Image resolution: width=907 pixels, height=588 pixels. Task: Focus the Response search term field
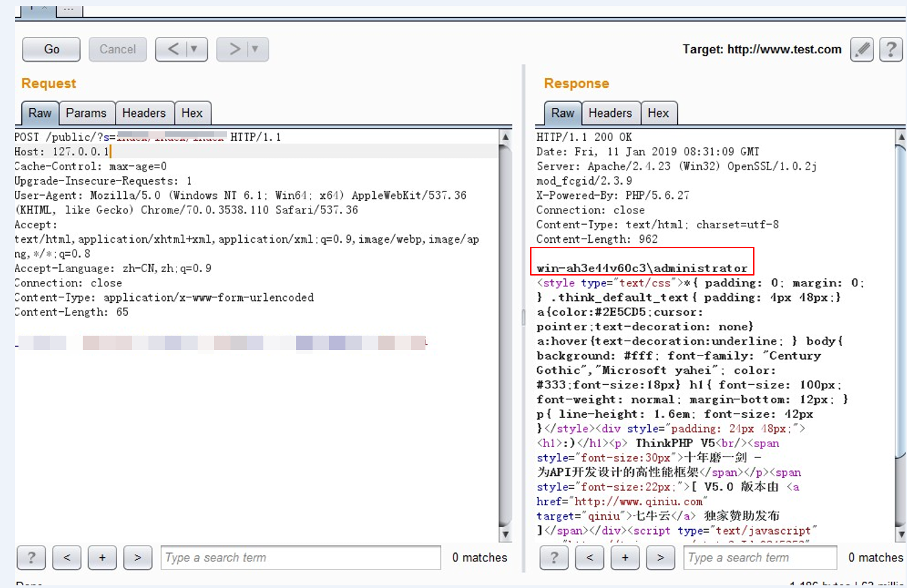coord(761,558)
